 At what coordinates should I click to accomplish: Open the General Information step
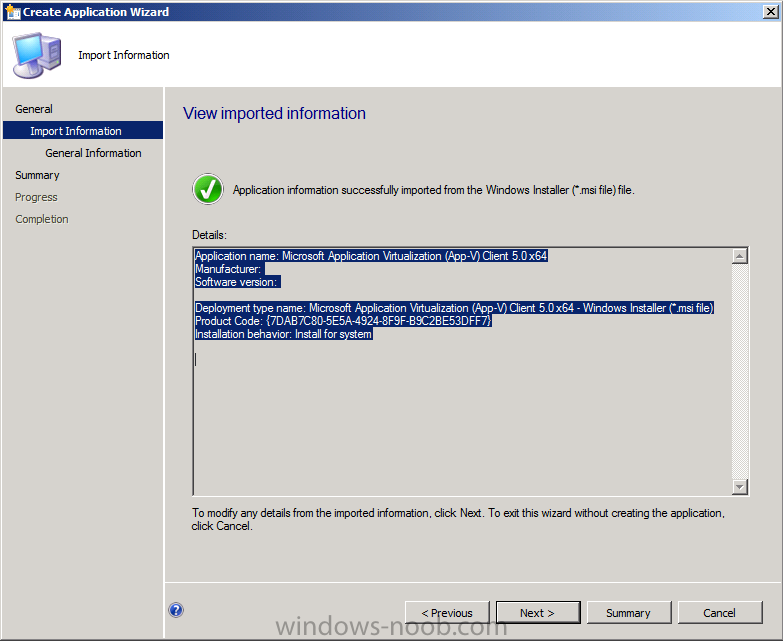point(93,153)
